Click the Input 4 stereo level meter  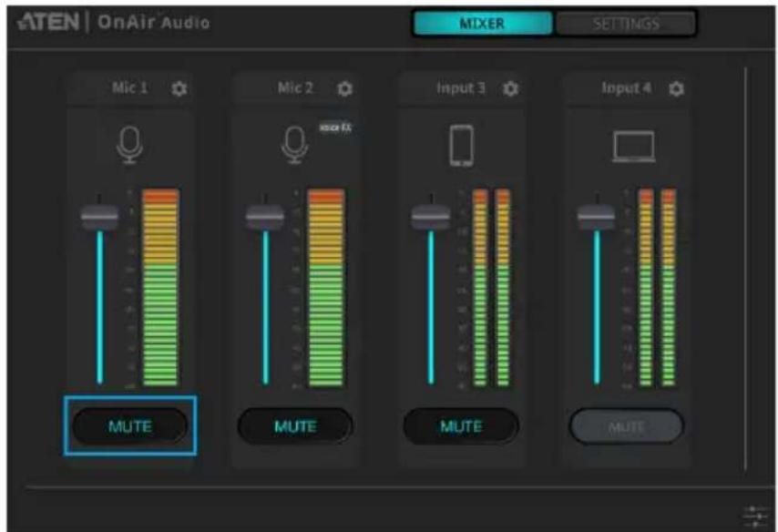point(657,287)
